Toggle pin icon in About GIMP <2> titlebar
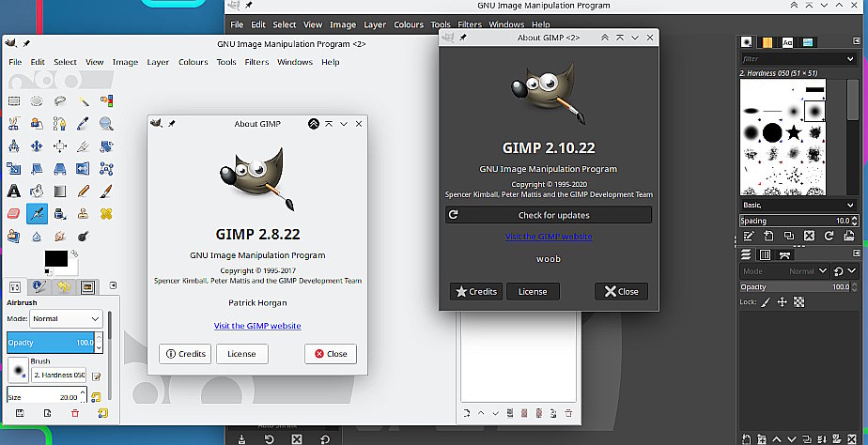This screenshot has height=445, width=868. click(x=463, y=38)
